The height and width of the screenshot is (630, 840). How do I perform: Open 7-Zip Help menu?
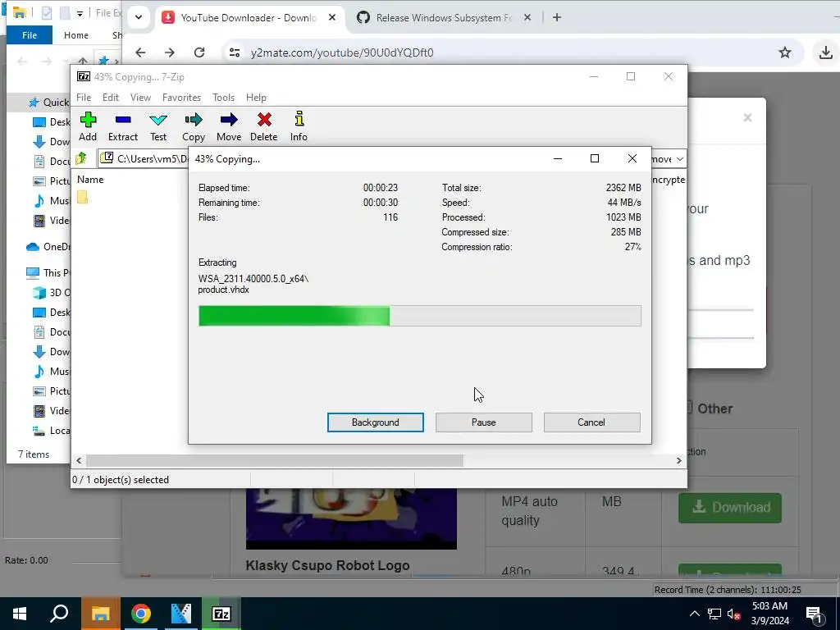(256, 98)
